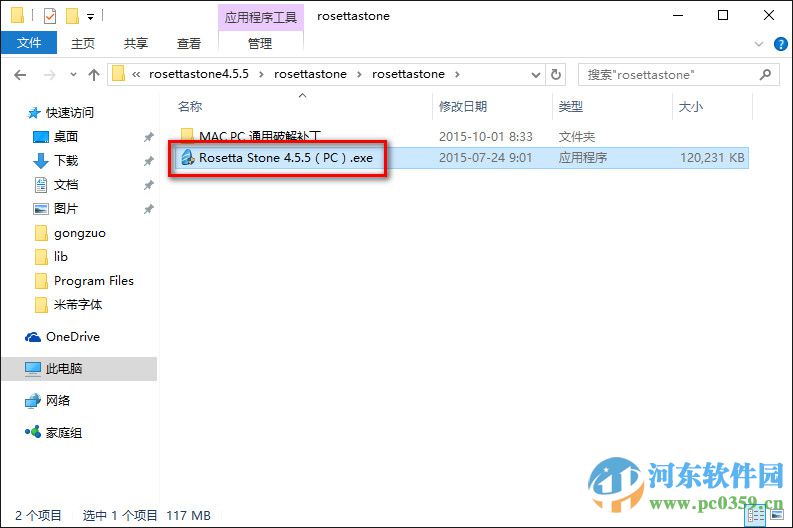Click the Rosetta Stone exe file icon

(188, 157)
